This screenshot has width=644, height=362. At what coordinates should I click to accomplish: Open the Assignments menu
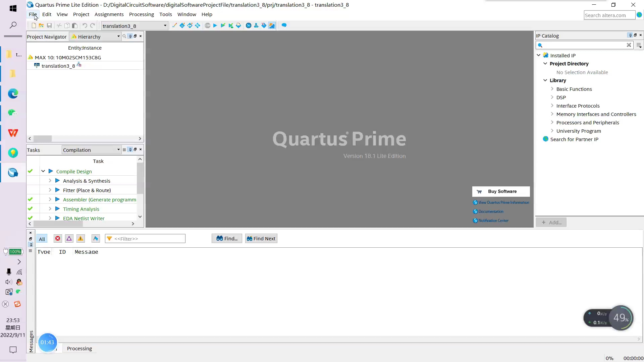(x=109, y=14)
